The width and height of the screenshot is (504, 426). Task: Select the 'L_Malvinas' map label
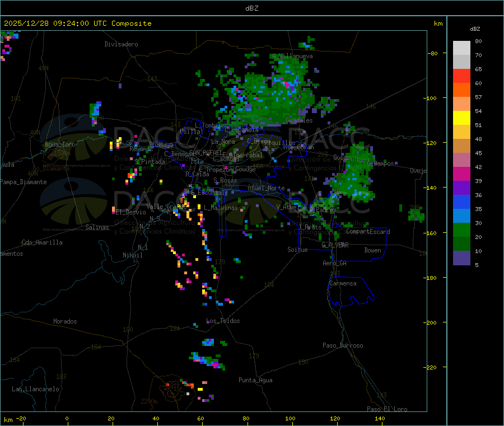pos(221,208)
